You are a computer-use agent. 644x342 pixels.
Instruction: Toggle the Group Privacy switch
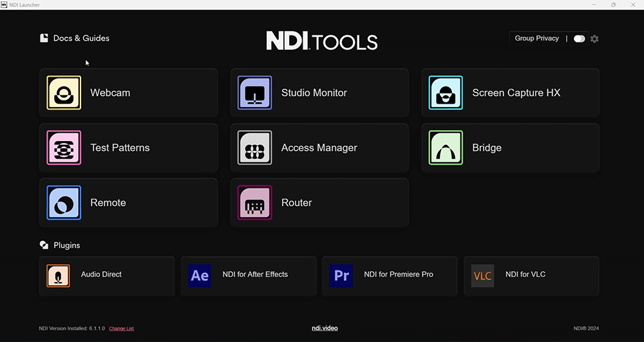579,39
